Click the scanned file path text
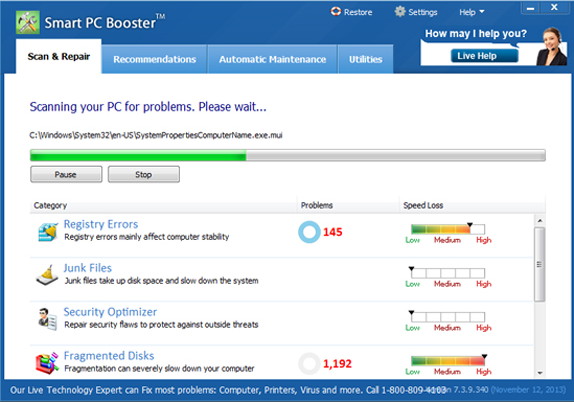 [x=156, y=135]
